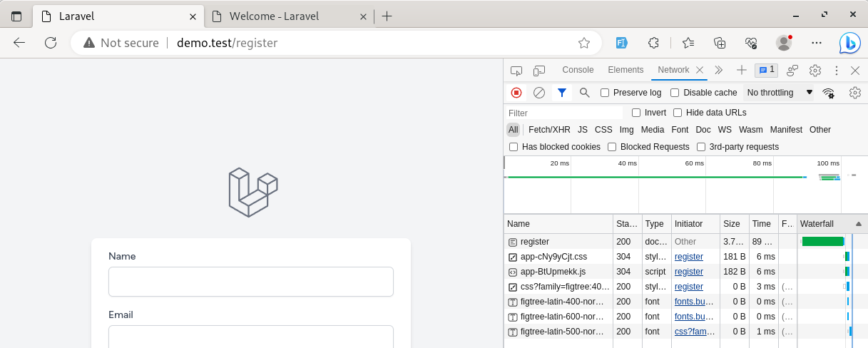This screenshot has height=348, width=868.
Task: Add this page to favorites star
Action: 584,43
